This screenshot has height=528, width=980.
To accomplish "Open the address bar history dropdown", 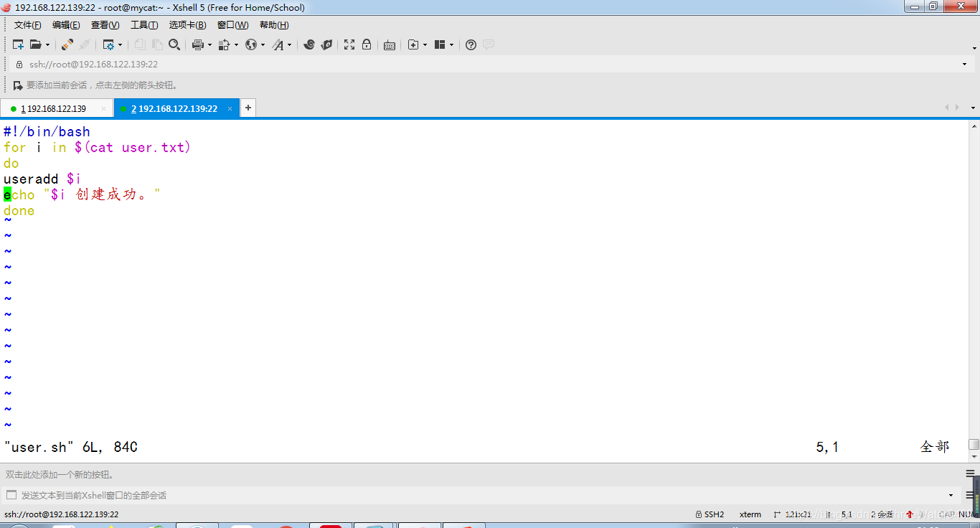I will click(964, 65).
